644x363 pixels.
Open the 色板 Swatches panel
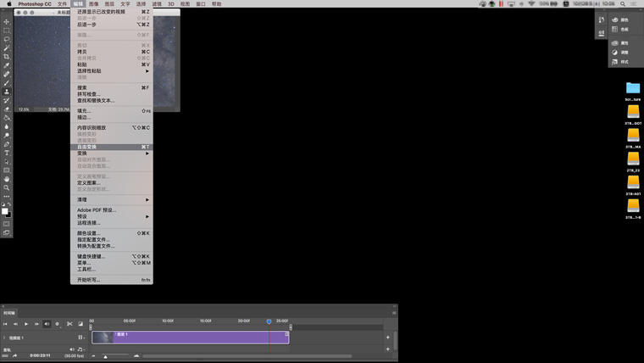pos(619,29)
